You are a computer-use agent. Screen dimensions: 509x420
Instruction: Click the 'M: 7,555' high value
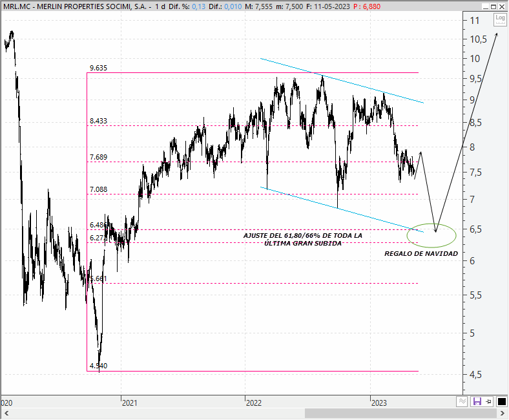click(x=259, y=6)
